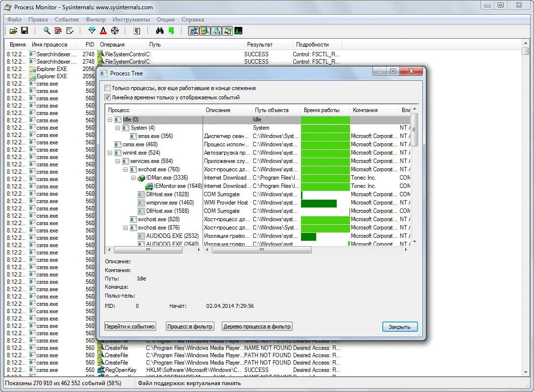Select csrss.exe (468) in process tree
The height and width of the screenshot is (392, 534).
click(x=140, y=144)
